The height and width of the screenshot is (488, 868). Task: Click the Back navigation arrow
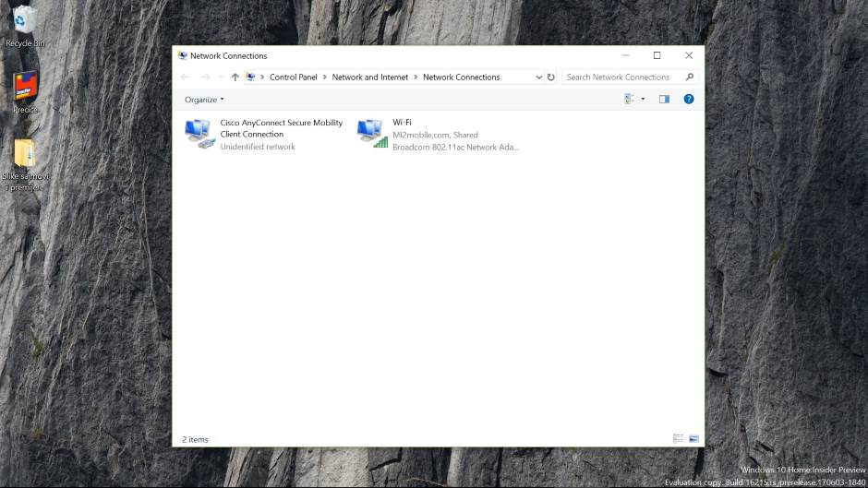(186, 77)
